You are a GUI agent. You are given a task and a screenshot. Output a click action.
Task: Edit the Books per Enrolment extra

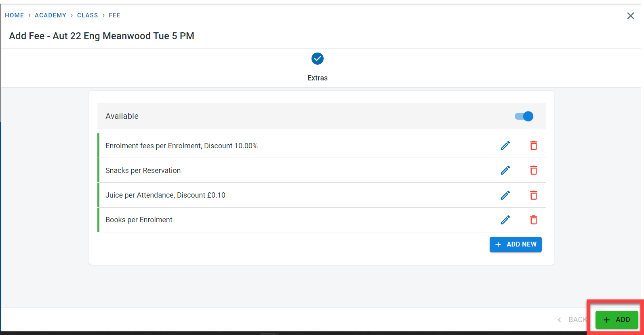pos(505,220)
